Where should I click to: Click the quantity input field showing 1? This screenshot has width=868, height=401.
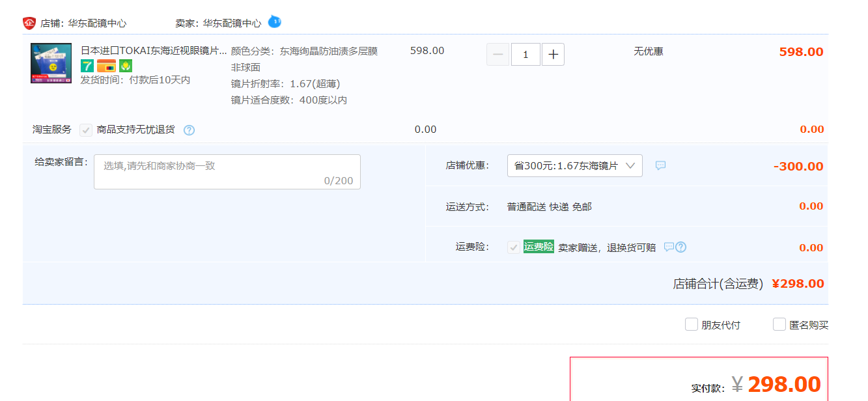(525, 55)
